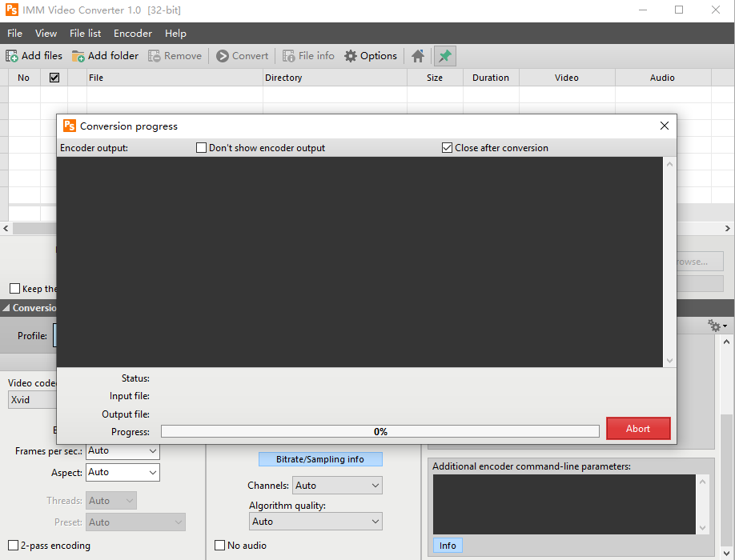
Task: Click encoder output scrollbar down arrow
Action: pyautogui.click(x=669, y=361)
